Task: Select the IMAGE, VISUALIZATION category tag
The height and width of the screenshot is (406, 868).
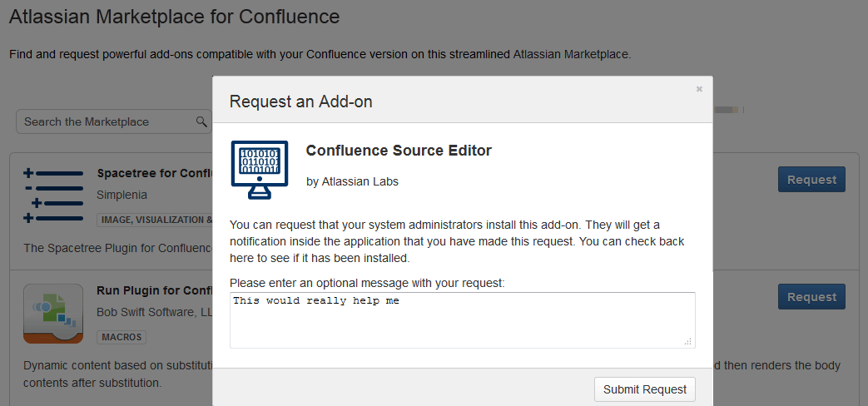Action: click(156, 220)
